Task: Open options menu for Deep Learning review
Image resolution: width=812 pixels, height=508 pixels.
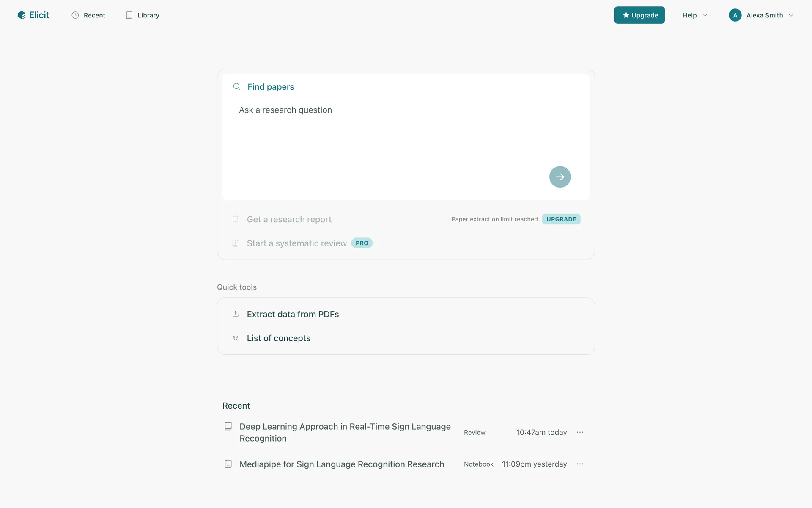Action: pyautogui.click(x=580, y=432)
